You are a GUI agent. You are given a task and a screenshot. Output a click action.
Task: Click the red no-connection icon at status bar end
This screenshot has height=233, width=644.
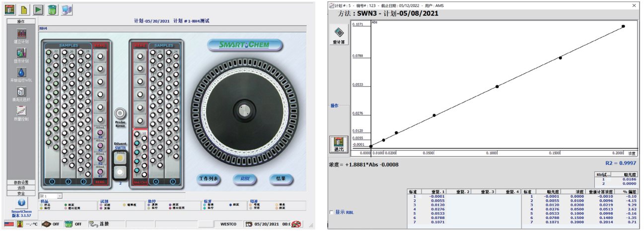(297, 224)
